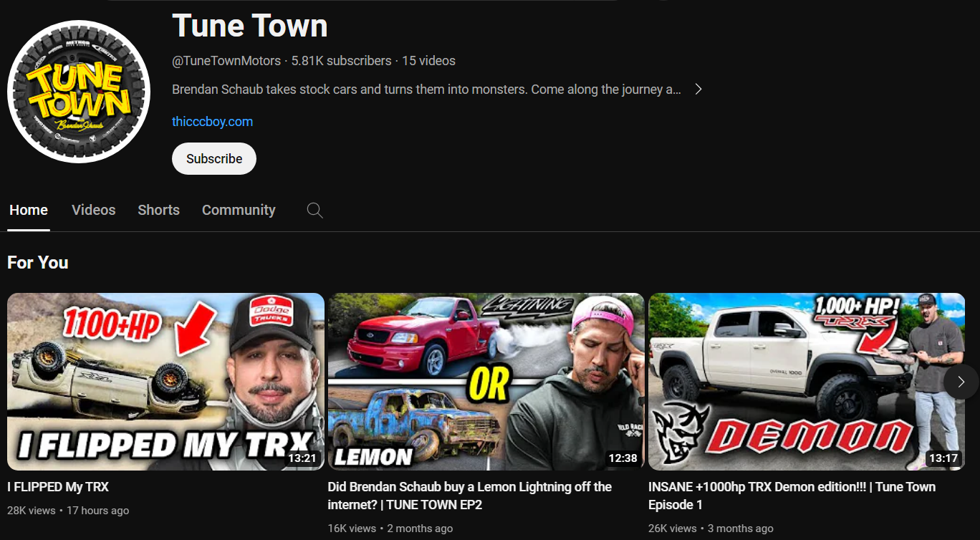Go to the Videos tab
The width and height of the screenshot is (980, 540).
[93, 211]
